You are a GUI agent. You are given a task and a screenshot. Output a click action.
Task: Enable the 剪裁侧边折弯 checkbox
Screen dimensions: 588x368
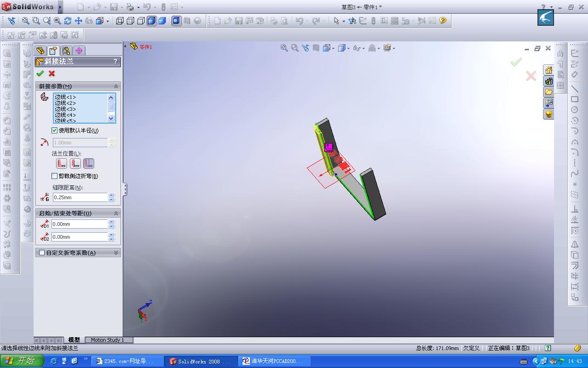click(55, 176)
